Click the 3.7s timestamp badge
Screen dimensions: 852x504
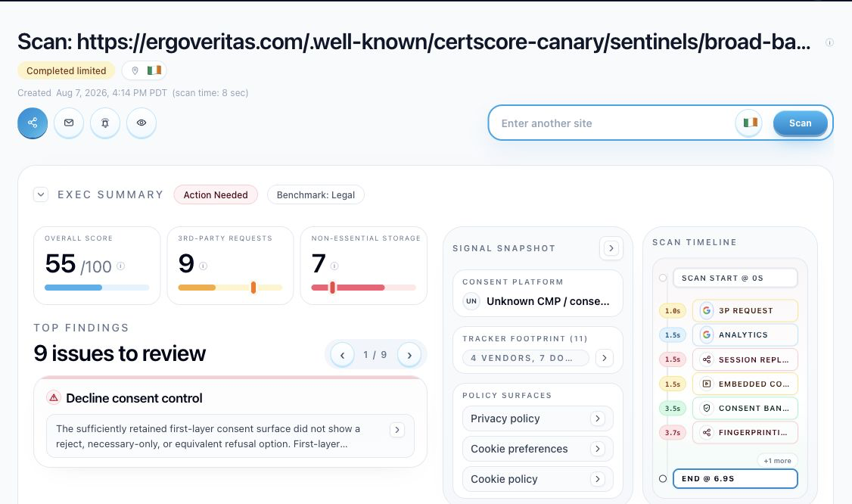[673, 433]
